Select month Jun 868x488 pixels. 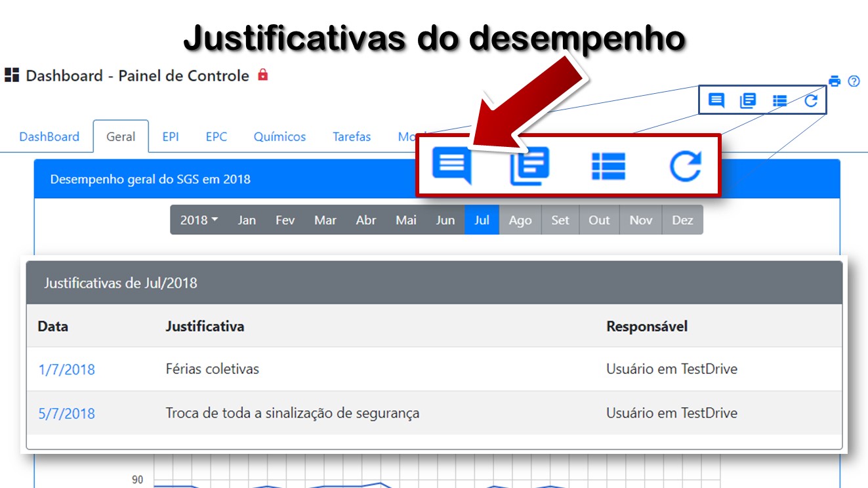coord(445,220)
